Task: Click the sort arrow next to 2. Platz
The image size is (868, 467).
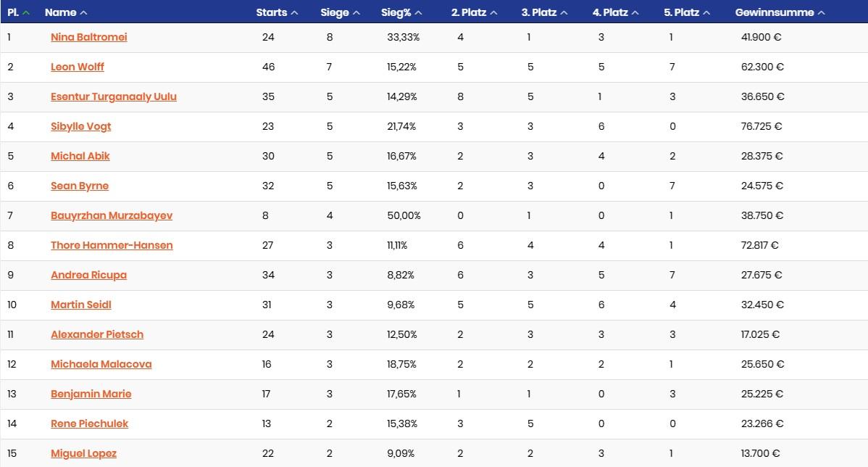Action: pyautogui.click(x=493, y=13)
